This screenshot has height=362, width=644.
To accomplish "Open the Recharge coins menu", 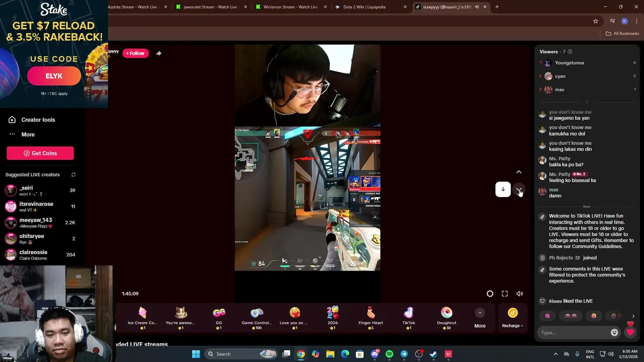I will pyautogui.click(x=513, y=319).
